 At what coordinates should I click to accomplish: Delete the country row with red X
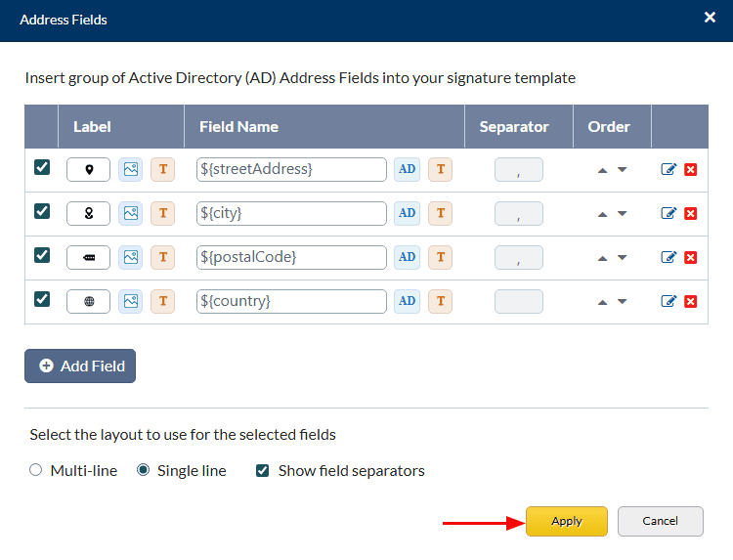click(x=691, y=301)
